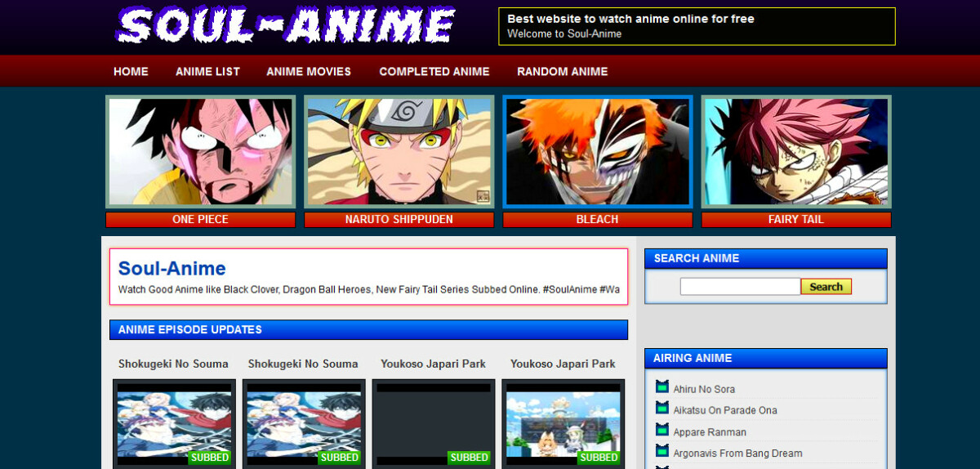Pick a RANDOM ANIME from navbar
The height and width of the screenshot is (469, 980).
click(x=562, y=72)
